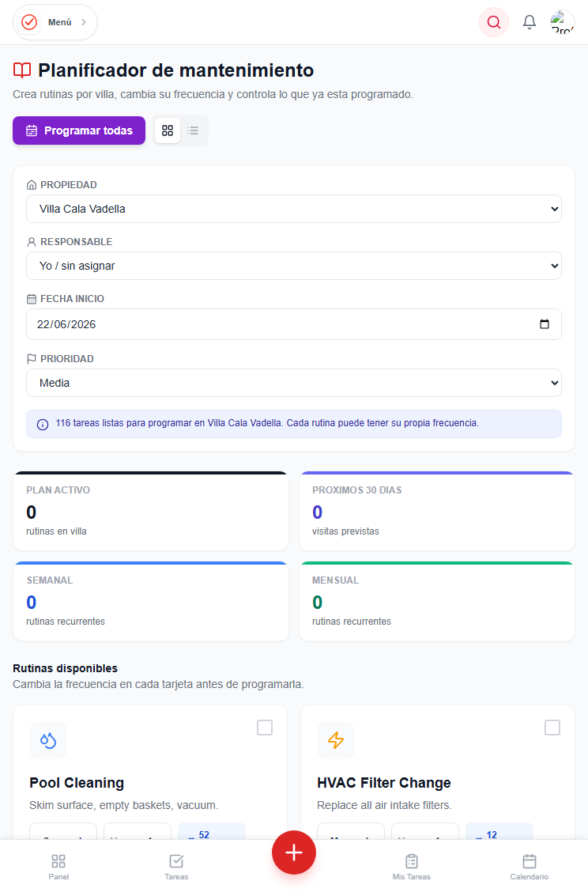
Task: Click the Fecha inicio date field
Action: [x=294, y=324]
